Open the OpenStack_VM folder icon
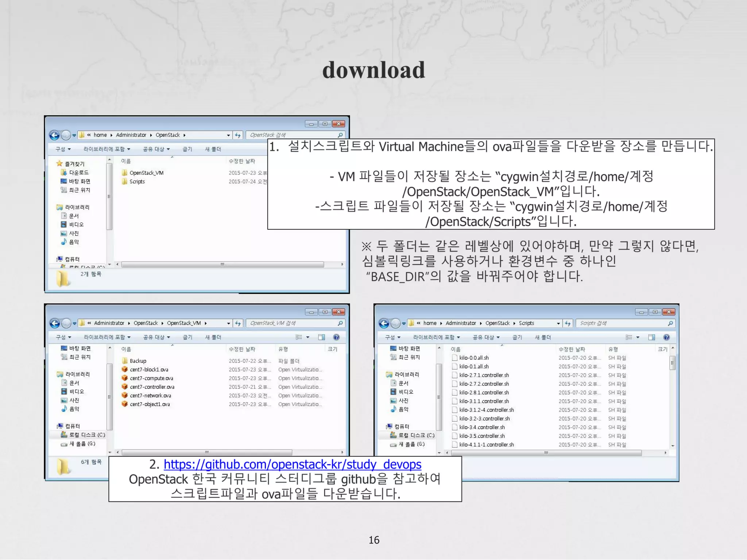This screenshot has width=747, height=560. coord(125,173)
